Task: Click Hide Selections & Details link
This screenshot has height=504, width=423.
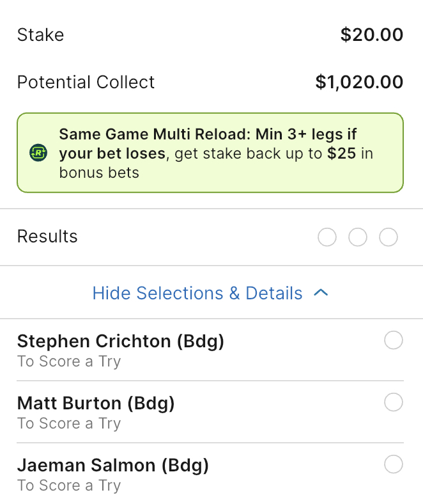Action: (x=197, y=293)
